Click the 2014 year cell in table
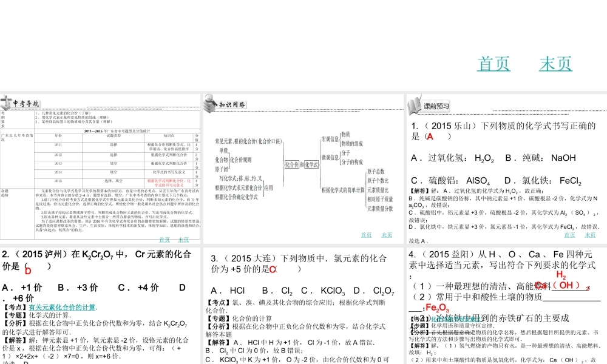The image size is (607, 364). pos(58,172)
